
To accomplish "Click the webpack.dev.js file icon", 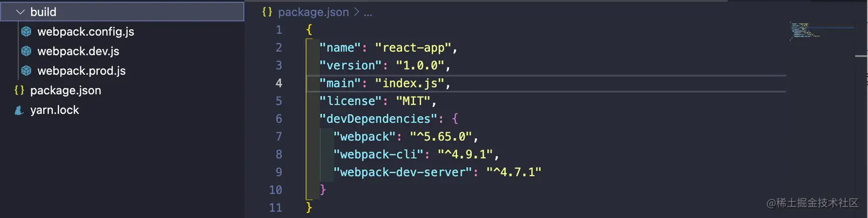I will (26, 51).
